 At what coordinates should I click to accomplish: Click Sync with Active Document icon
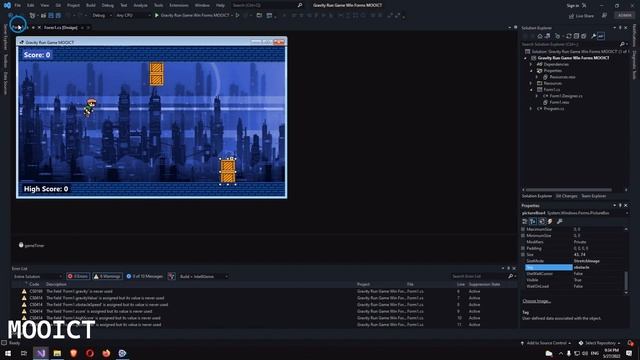tap(569, 36)
